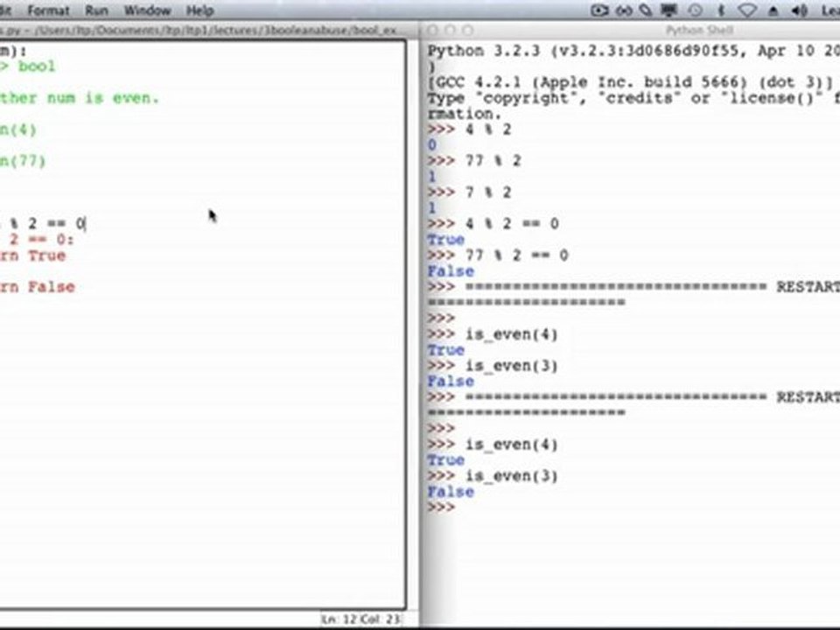Click the first RESTART separator line in shell
The width and height of the screenshot is (840, 630).
pos(633,287)
